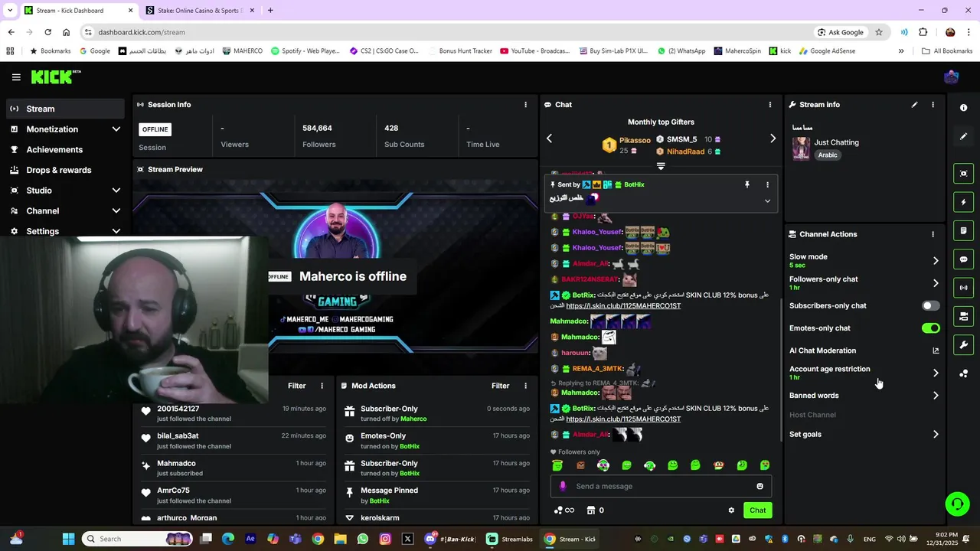Open Instagram from the Windows taskbar

pos(385,539)
